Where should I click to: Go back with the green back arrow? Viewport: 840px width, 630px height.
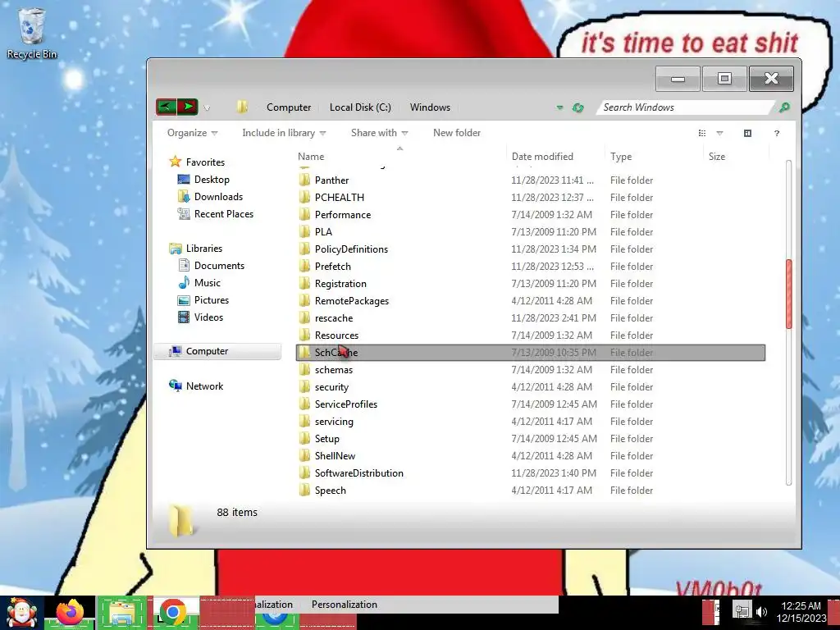tap(166, 107)
